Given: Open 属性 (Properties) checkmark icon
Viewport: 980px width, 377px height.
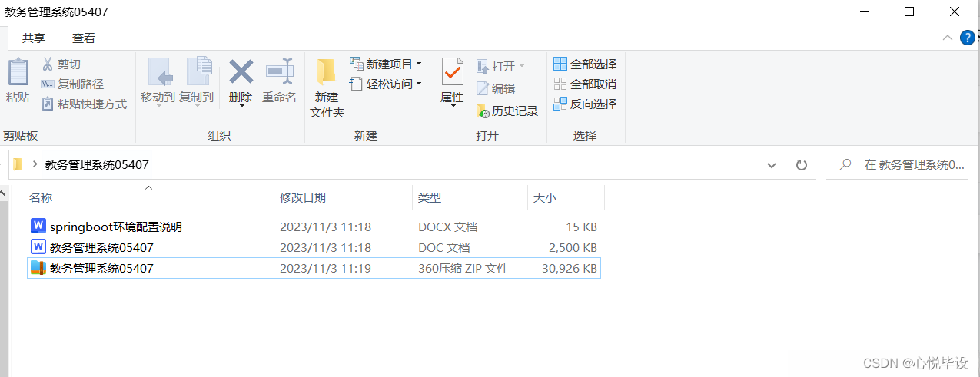Looking at the screenshot, I should 453,71.
